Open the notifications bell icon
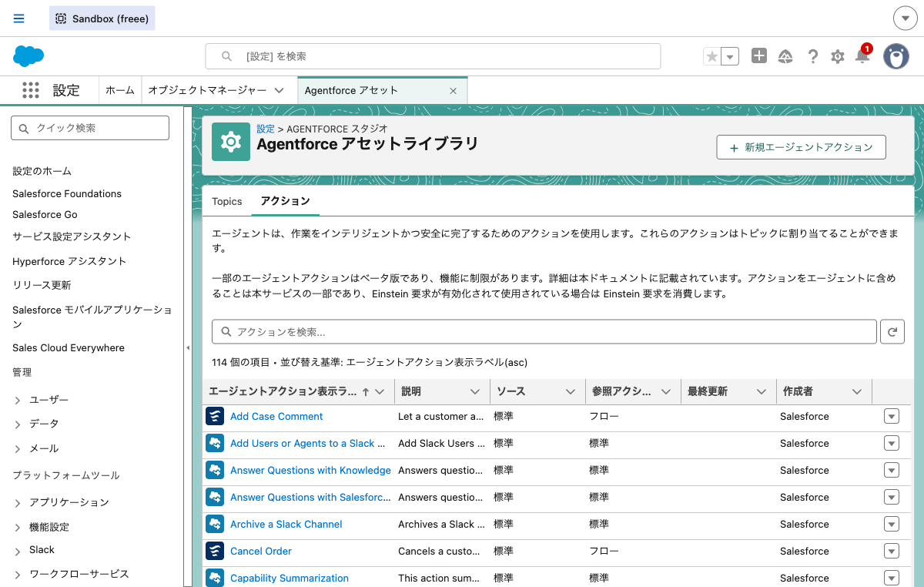The width and height of the screenshot is (924, 587). pyautogui.click(x=862, y=55)
